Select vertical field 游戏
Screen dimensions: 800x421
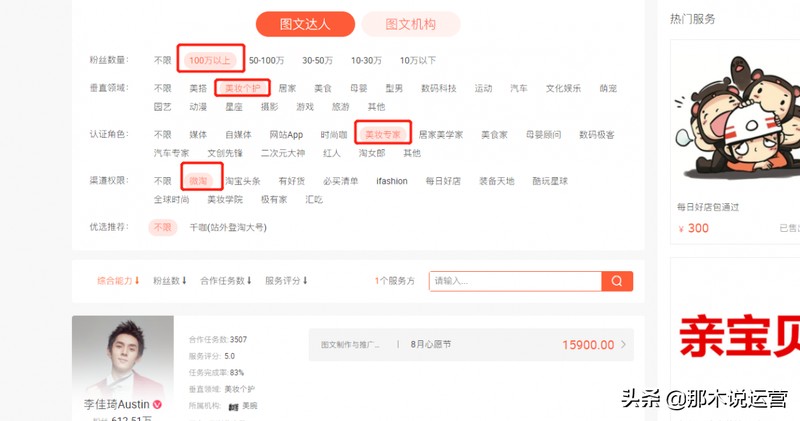305,107
